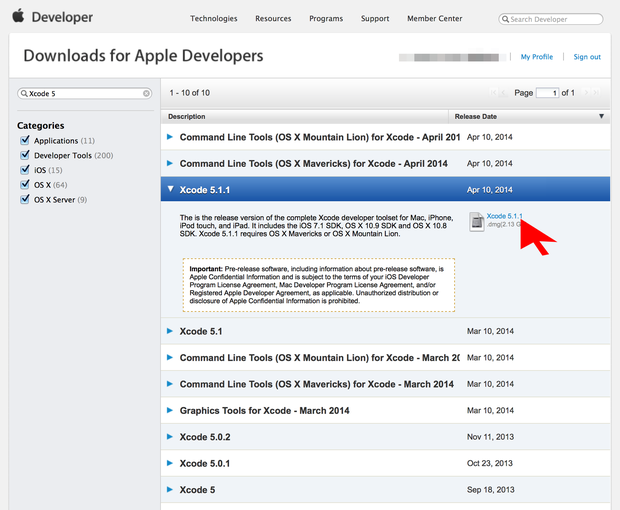This screenshot has height=510, width=620.
Task: Expand the Xcode 5 row triangle
Action: point(170,489)
